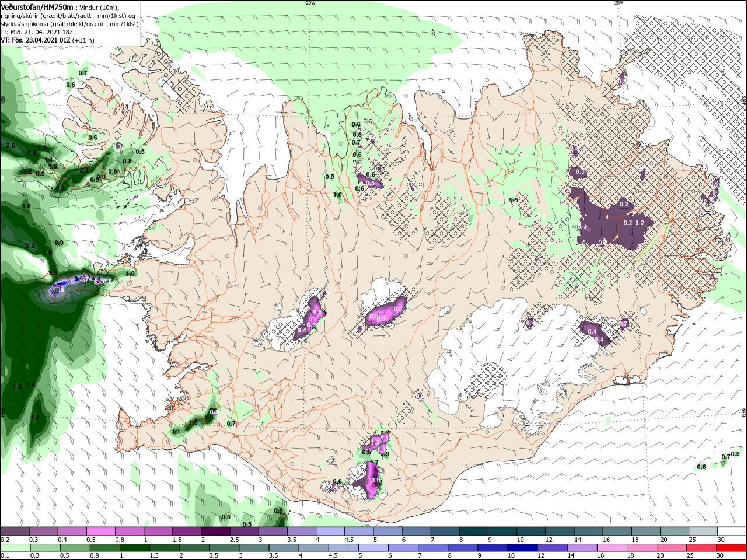747x560 pixels.
Task: Pick the darkest green 1 rain scale swatch
Action: [x=135, y=548]
